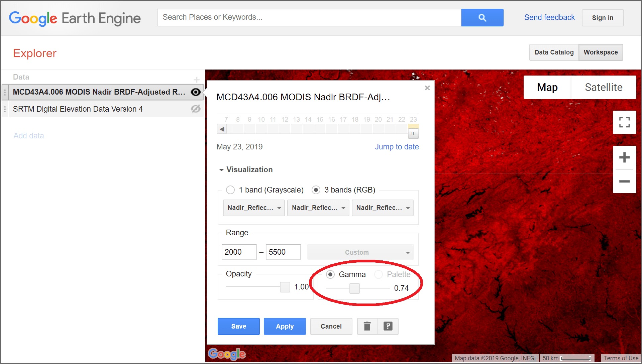Click the blue search magnifier button
This screenshot has width=642, height=364.
(x=482, y=17)
